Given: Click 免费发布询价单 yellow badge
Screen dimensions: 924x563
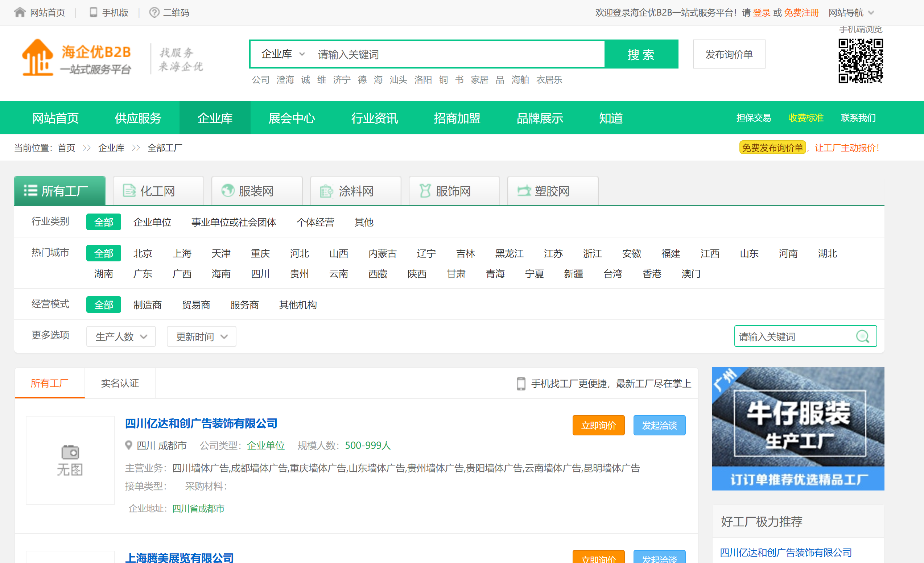Looking at the screenshot, I should 772,147.
